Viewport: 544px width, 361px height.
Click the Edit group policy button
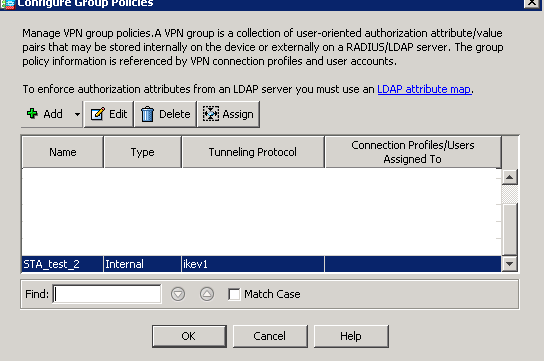(x=109, y=114)
